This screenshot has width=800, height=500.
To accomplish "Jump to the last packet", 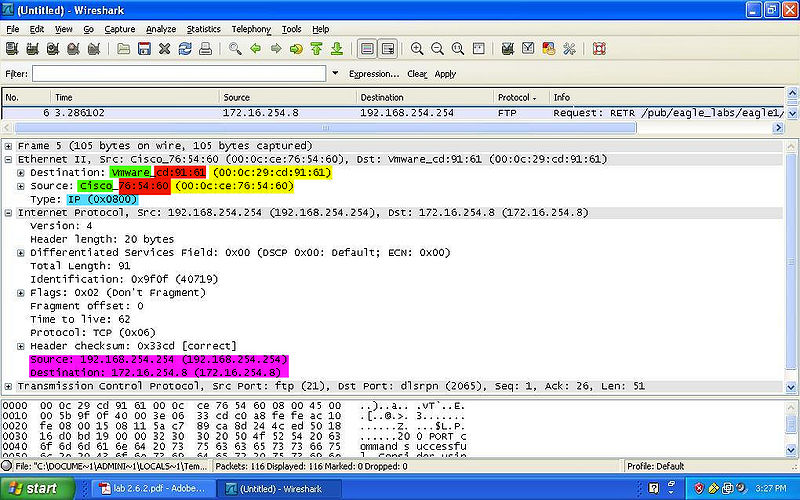I will (x=337, y=49).
